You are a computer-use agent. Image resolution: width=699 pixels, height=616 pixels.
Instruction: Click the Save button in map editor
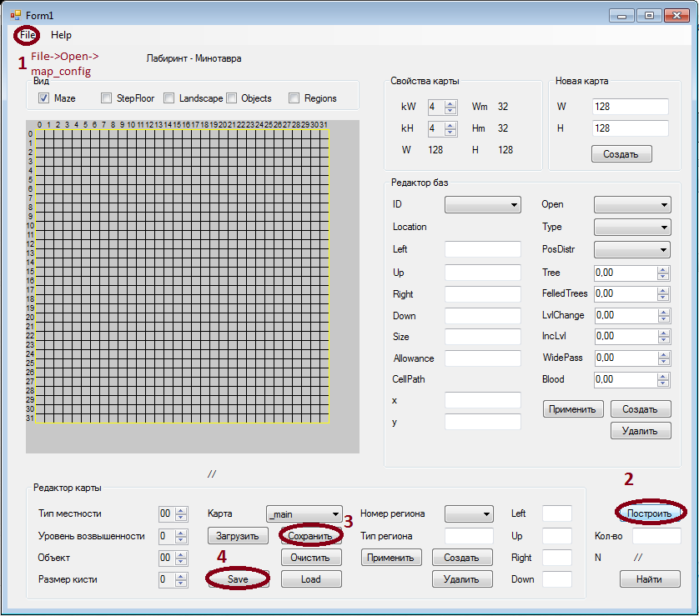click(239, 579)
